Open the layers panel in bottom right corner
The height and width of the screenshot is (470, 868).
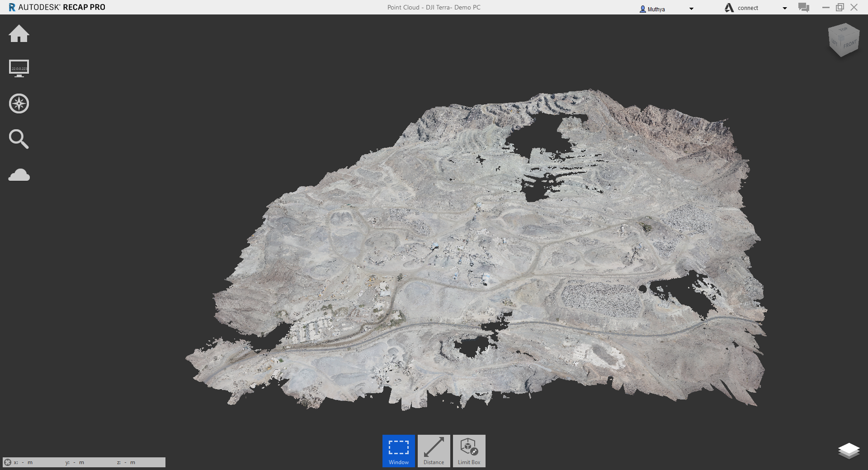pyautogui.click(x=849, y=451)
